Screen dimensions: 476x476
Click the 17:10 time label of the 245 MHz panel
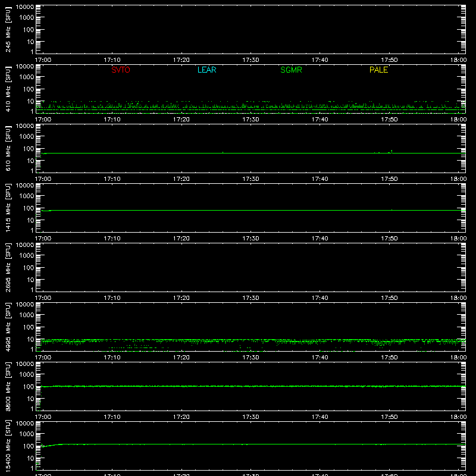[112, 60]
